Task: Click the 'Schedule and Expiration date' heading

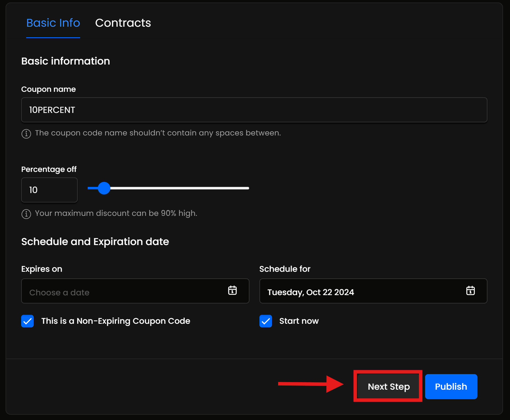Action: 95,242
